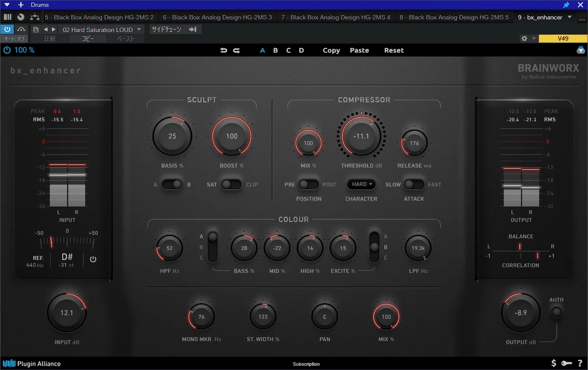
Task: Click the 比較 compare button
Action: click(x=50, y=38)
